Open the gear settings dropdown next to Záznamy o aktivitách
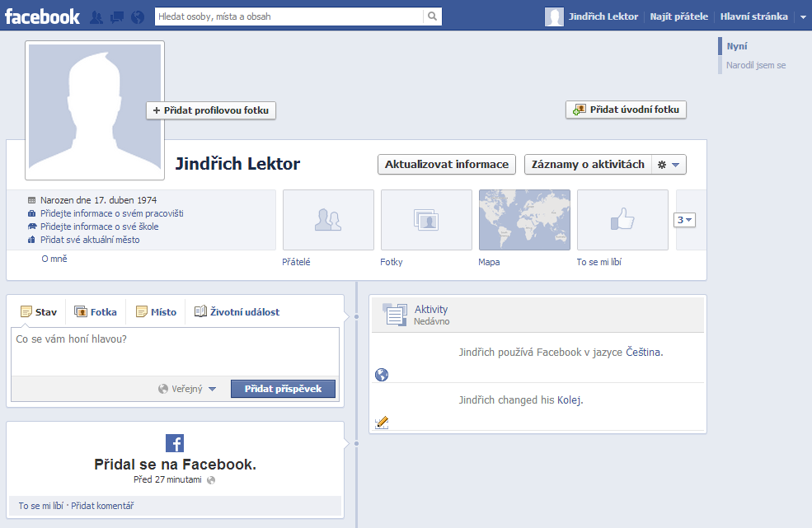812x528 pixels. [x=669, y=165]
